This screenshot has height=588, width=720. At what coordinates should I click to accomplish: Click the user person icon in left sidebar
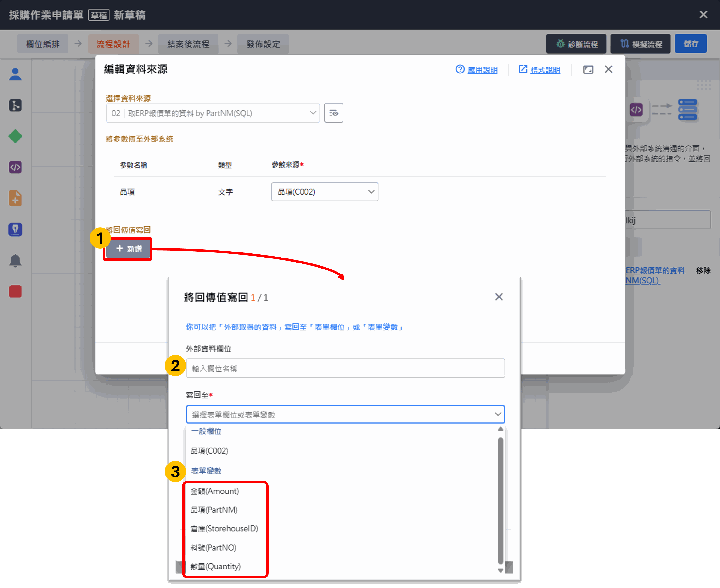(x=15, y=74)
